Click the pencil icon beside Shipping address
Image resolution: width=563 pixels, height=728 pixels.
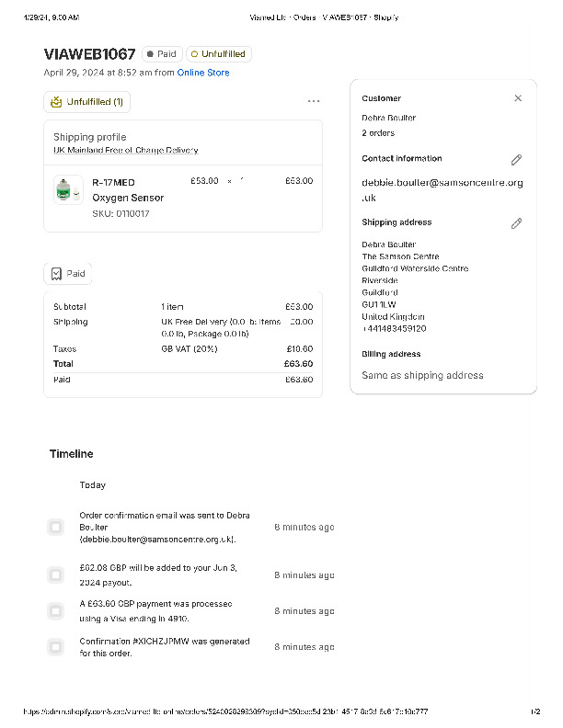point(516,223)
